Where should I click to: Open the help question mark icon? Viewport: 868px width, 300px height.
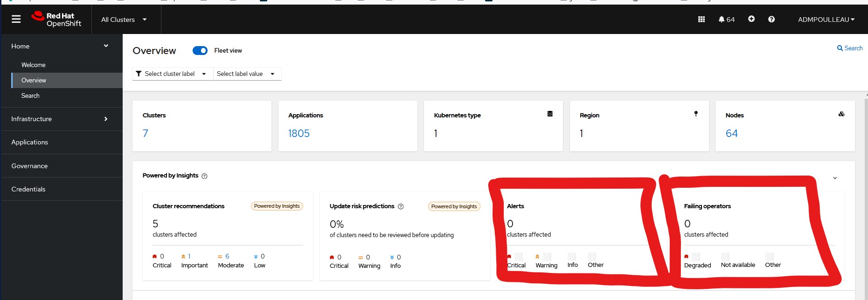(771, 19)
